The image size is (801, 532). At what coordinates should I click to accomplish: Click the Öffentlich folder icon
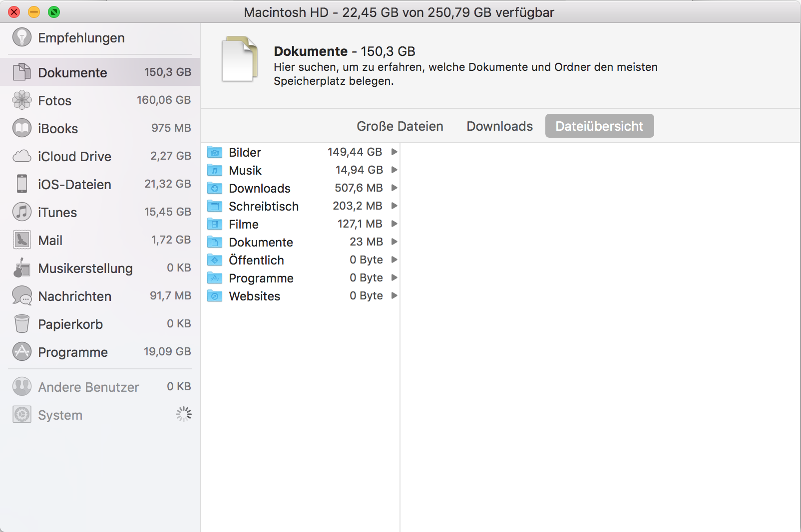pyautogui.click(x=215, y=260)
